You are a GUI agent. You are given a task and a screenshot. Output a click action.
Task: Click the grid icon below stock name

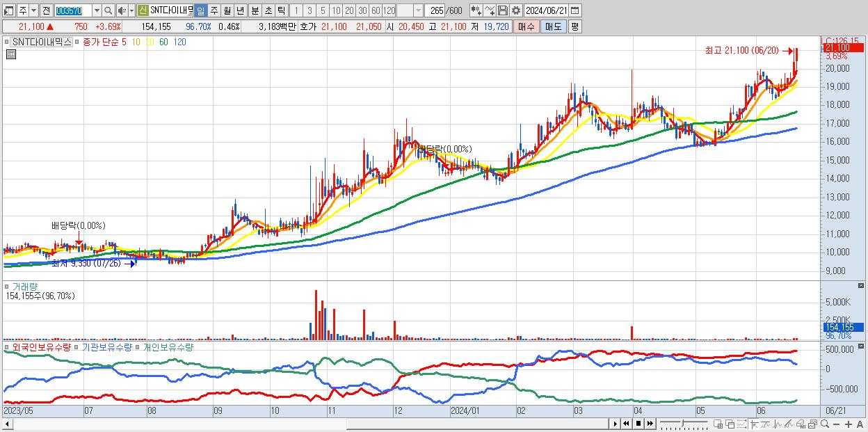(x=11, y=54)
